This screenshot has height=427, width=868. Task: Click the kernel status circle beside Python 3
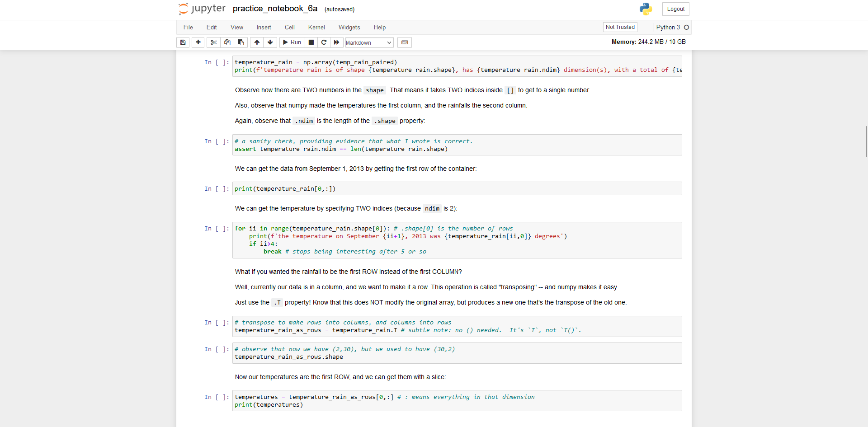[x=686, y=27]
